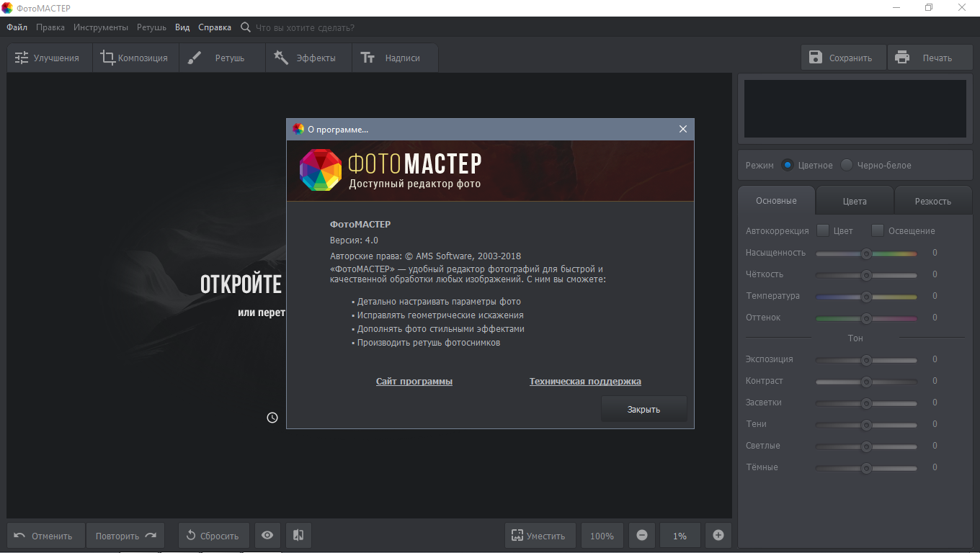Enable the Цвет autocorrection checkbox
Screen dimensions: 980x553
822,230
